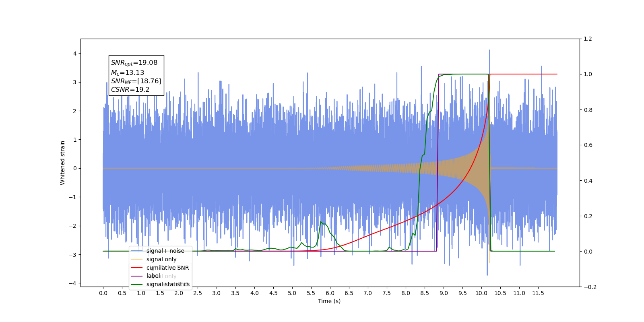Click the x-axis tick label 0.0

pos(103,293)
